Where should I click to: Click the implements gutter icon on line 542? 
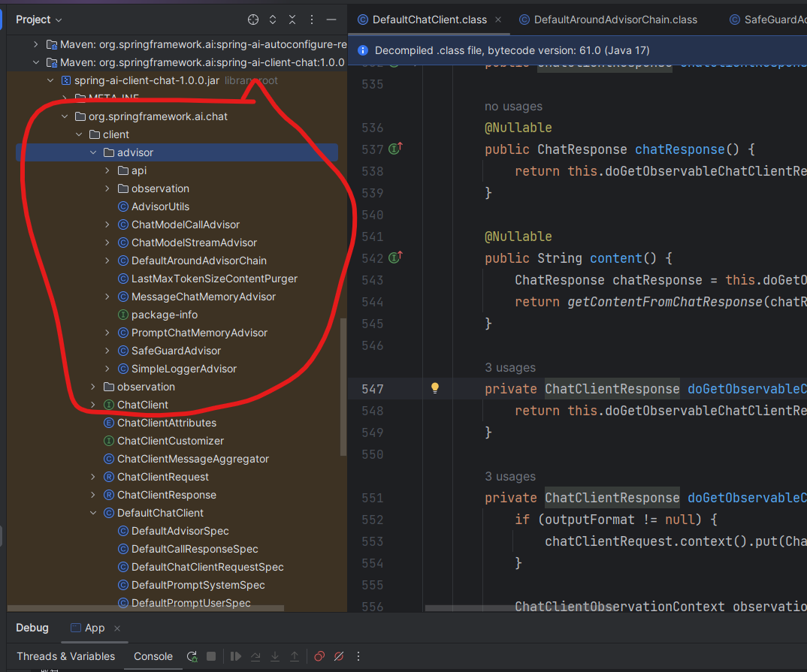(x=395, y=258)
